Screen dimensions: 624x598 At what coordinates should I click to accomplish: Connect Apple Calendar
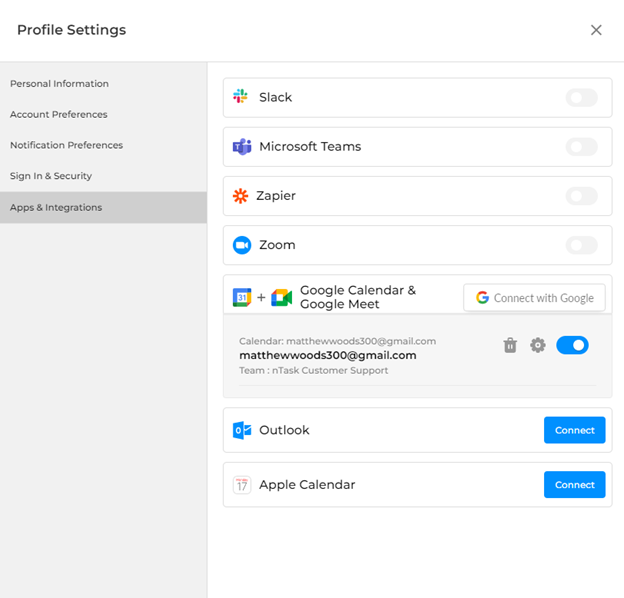575,485
